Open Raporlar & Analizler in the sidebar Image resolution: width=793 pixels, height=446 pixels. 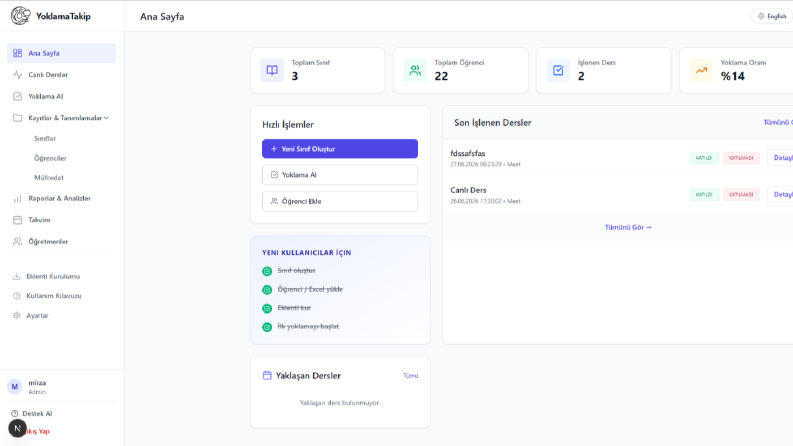coord(61,199)
